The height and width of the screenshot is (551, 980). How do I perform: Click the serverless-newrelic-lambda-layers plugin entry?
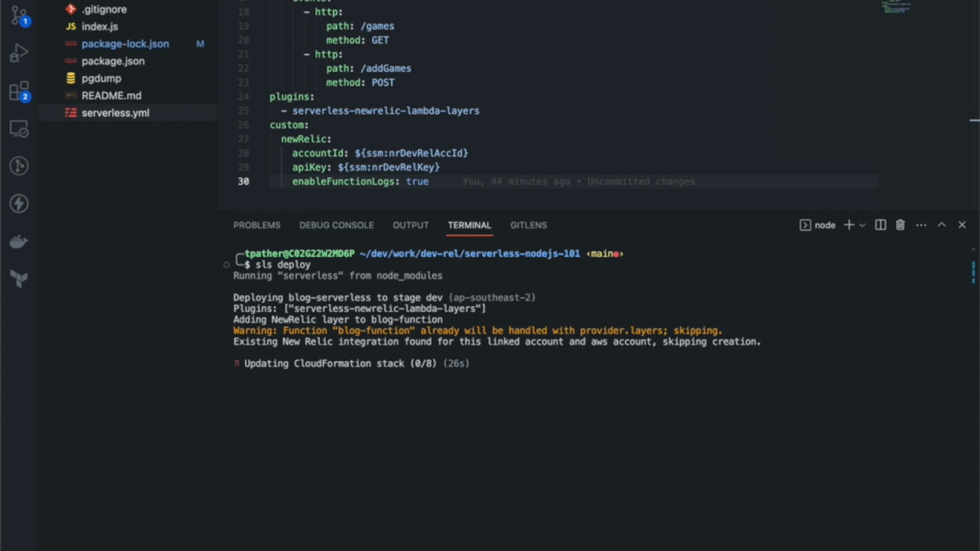point(386,111)
